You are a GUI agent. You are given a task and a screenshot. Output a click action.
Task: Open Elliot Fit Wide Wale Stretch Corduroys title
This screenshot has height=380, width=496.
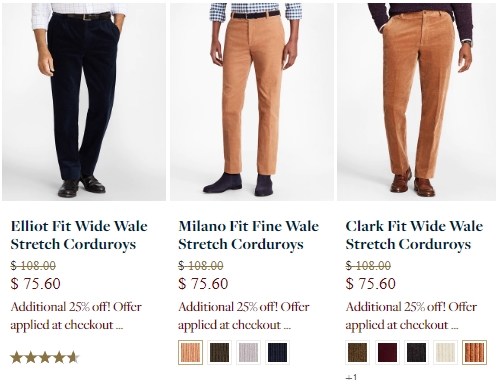click(x=79, y=235)
